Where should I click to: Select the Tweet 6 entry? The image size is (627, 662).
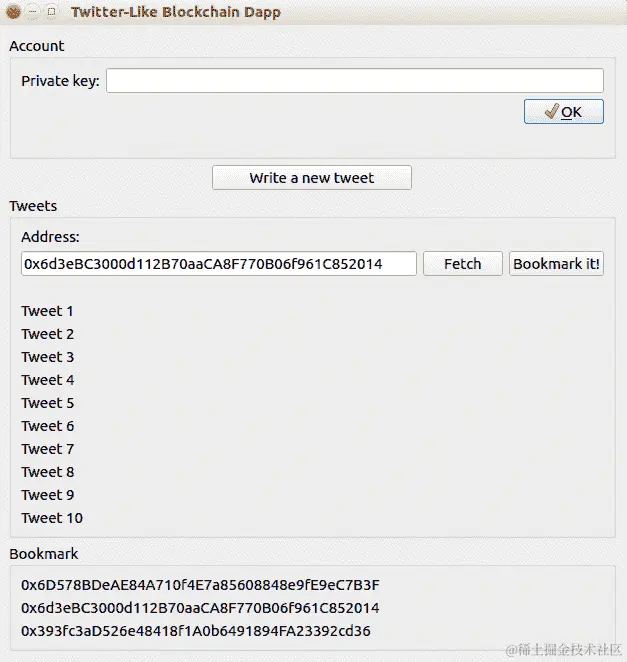tap(48, 426)
